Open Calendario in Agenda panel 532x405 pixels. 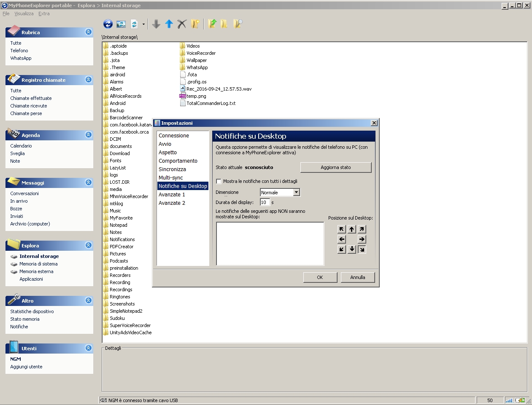21,146
